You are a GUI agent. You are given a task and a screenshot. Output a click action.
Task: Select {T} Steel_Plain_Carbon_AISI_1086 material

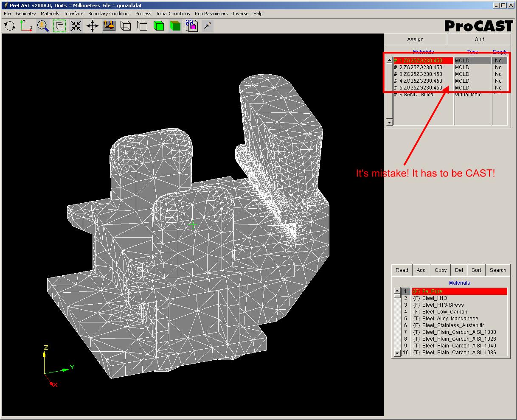(x=459, y=353)
